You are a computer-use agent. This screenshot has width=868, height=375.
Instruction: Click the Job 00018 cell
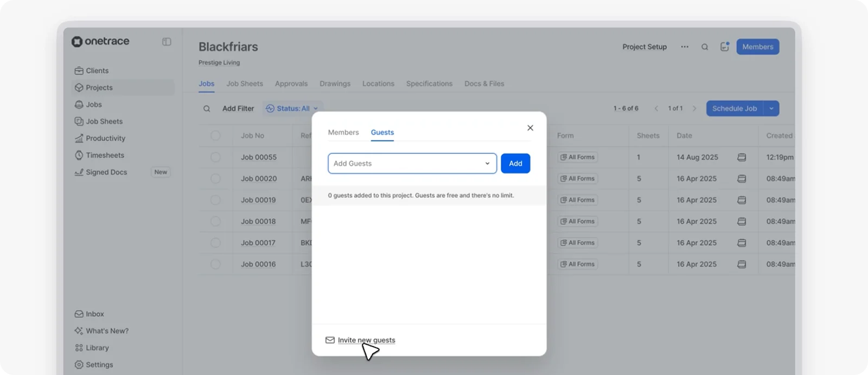(x=258, y=221)
